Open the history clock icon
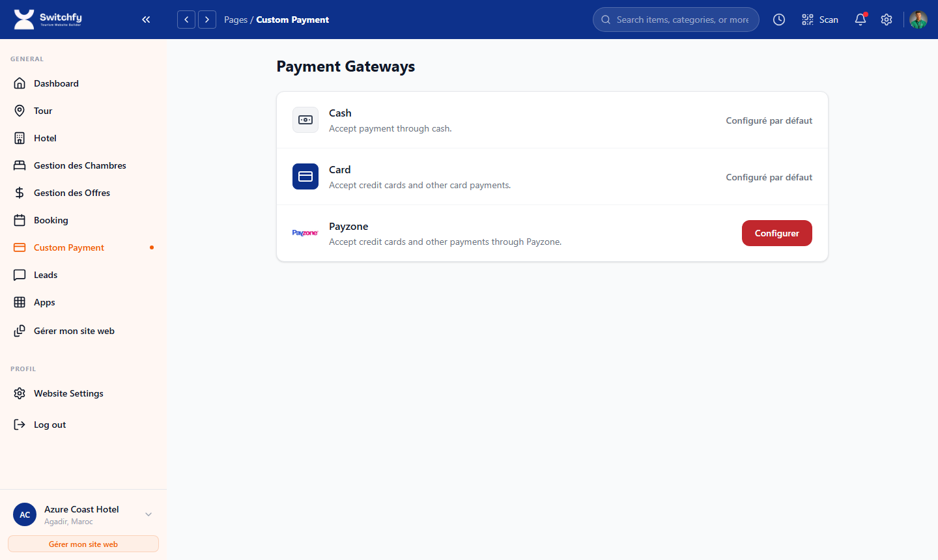The image size is (938, 560). tap(778, 20)
